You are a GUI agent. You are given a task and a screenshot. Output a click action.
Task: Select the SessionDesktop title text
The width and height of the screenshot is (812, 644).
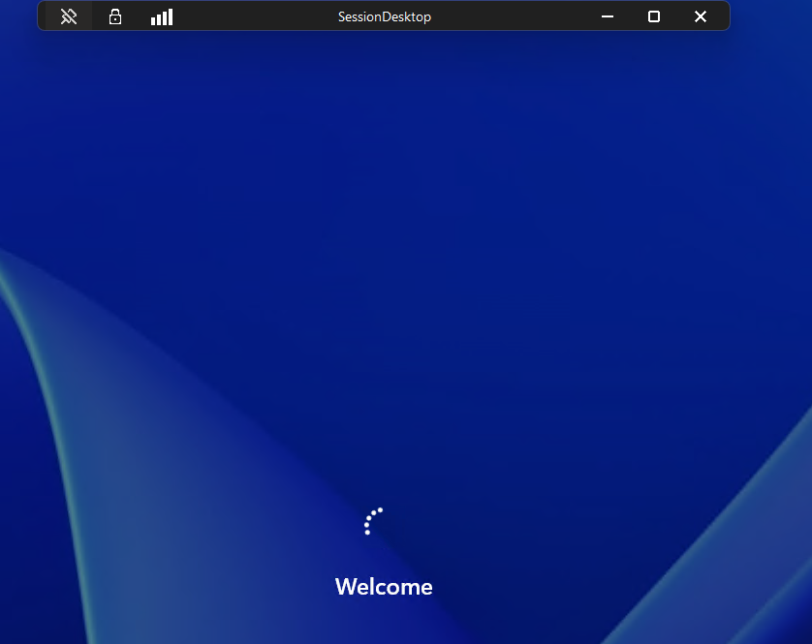coord(385,16)
